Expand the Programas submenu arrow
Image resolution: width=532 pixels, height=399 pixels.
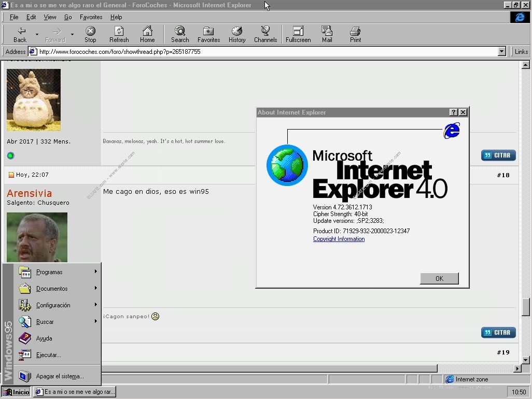tap(96, 272)
